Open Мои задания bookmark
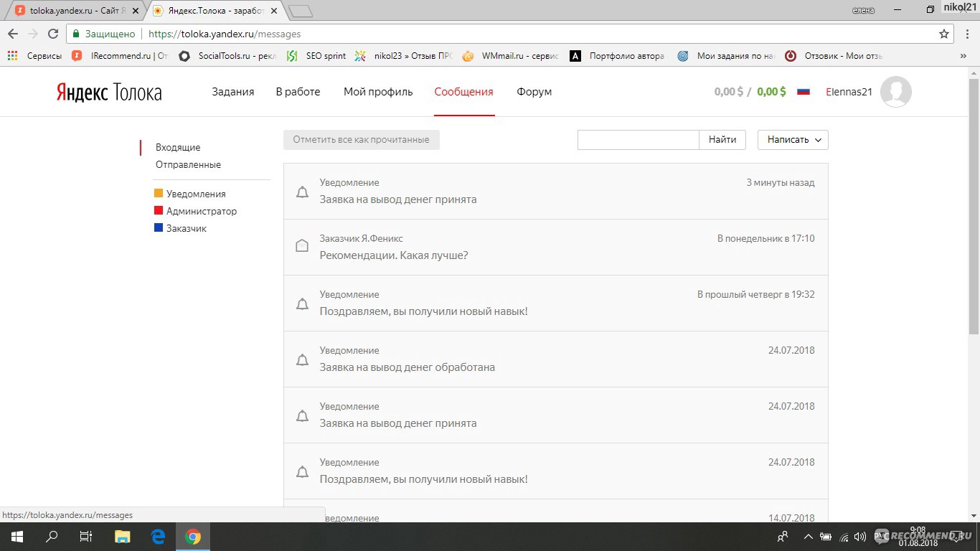Viewport: 980px width, 551px height. coord(726,56)
